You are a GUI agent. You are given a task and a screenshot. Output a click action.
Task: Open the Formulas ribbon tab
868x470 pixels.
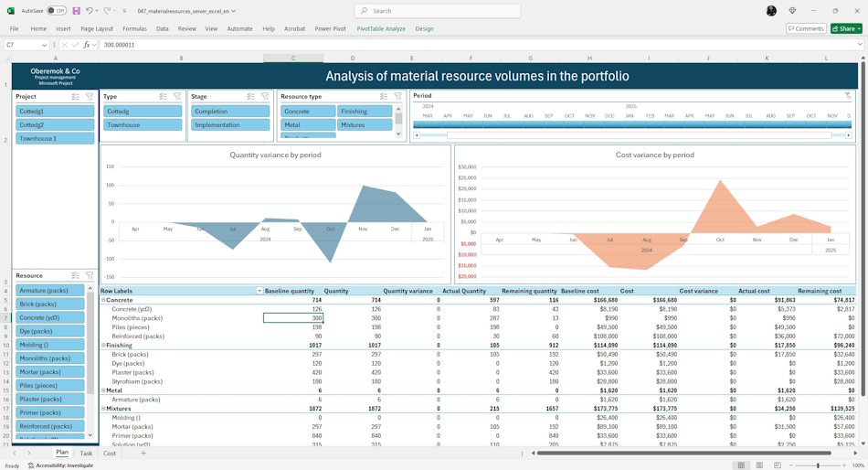coord(134,29)
